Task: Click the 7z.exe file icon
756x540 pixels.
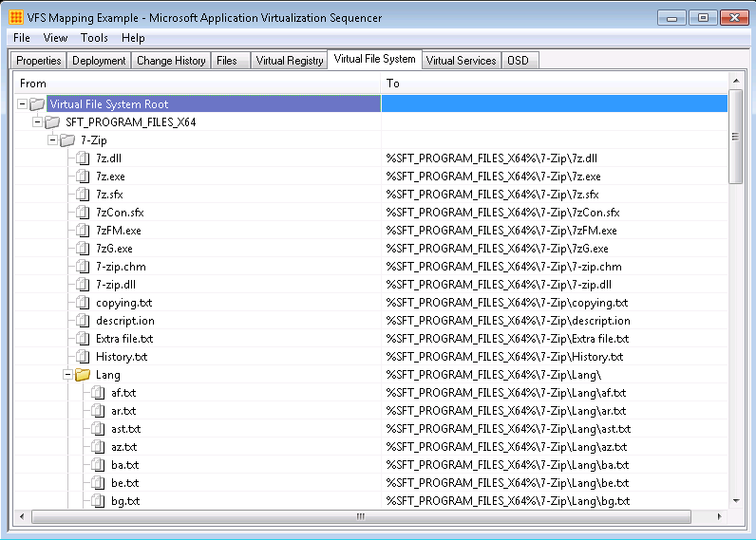Action: 83,177
